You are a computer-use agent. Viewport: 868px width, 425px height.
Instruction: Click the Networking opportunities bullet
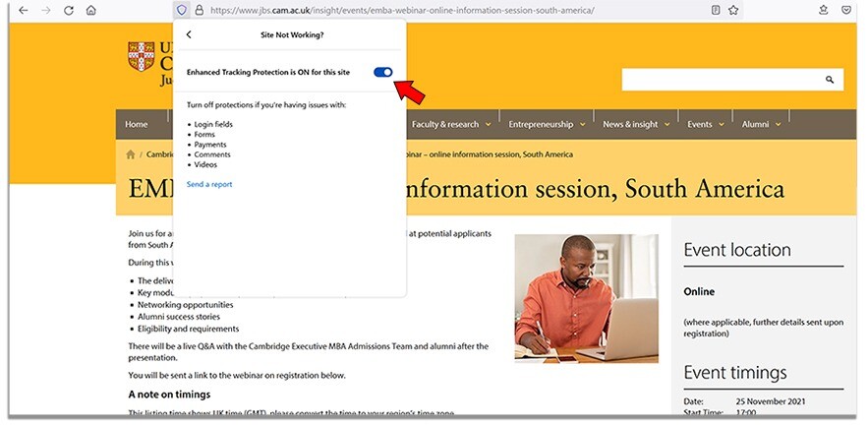tap(186, 305)
